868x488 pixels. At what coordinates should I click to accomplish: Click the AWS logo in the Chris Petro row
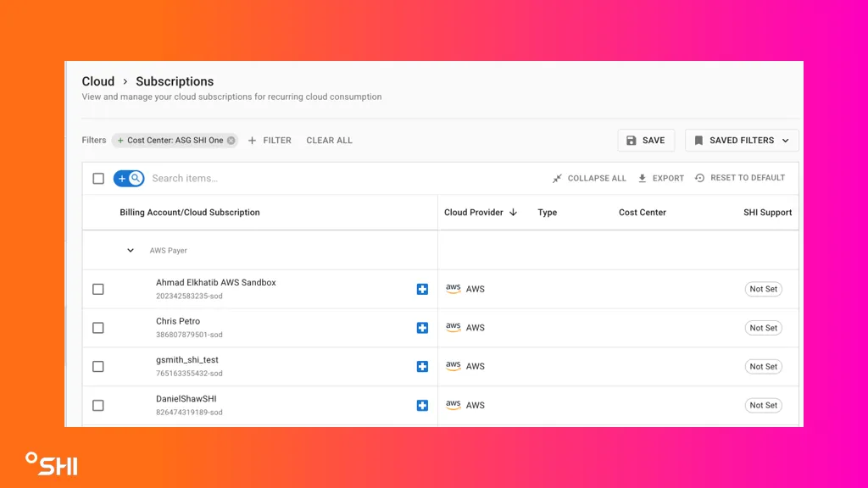[x=453, y=328]
